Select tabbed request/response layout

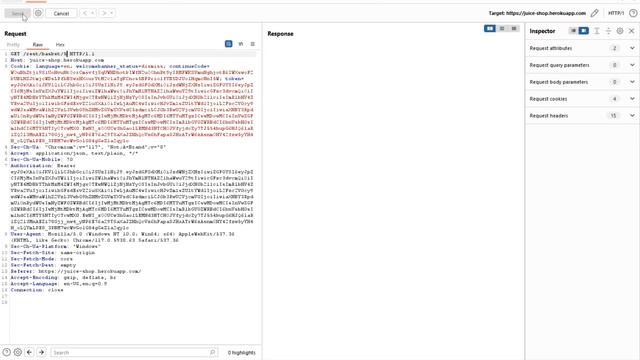tap(514, 28)
